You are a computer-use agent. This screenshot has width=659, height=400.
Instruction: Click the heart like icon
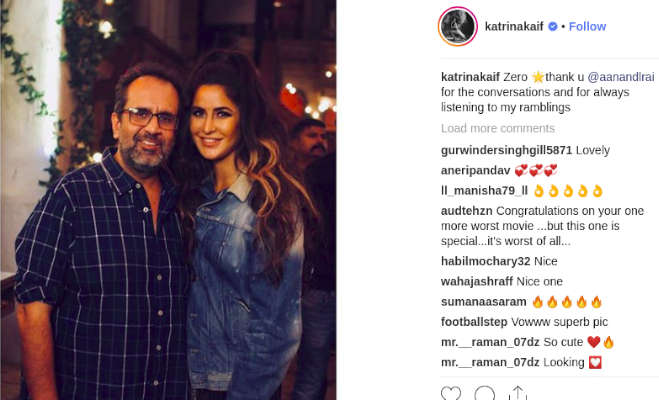[451, 394]
